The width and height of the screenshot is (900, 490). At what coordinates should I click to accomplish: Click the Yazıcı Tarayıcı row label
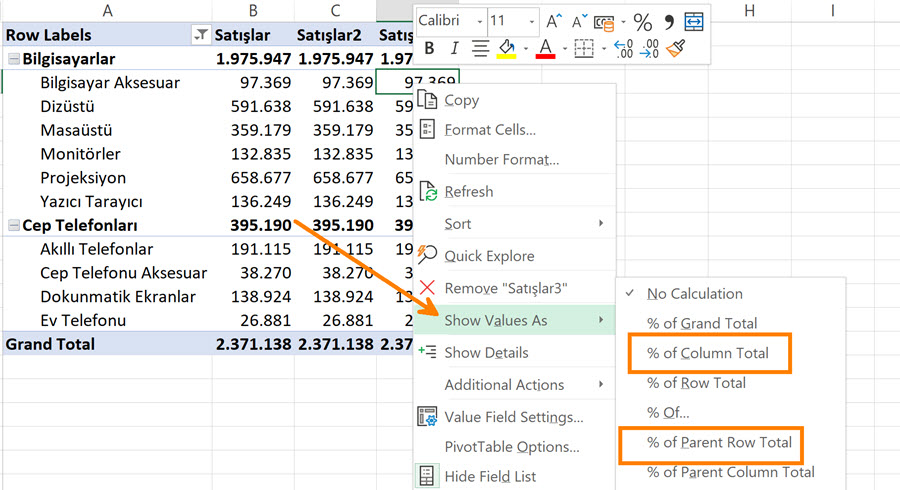[x=91, y=202]
